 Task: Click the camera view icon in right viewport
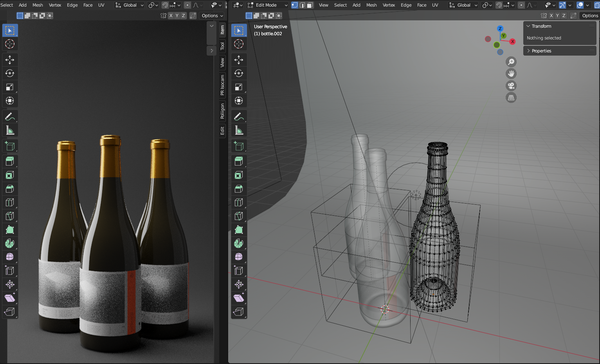511,85
